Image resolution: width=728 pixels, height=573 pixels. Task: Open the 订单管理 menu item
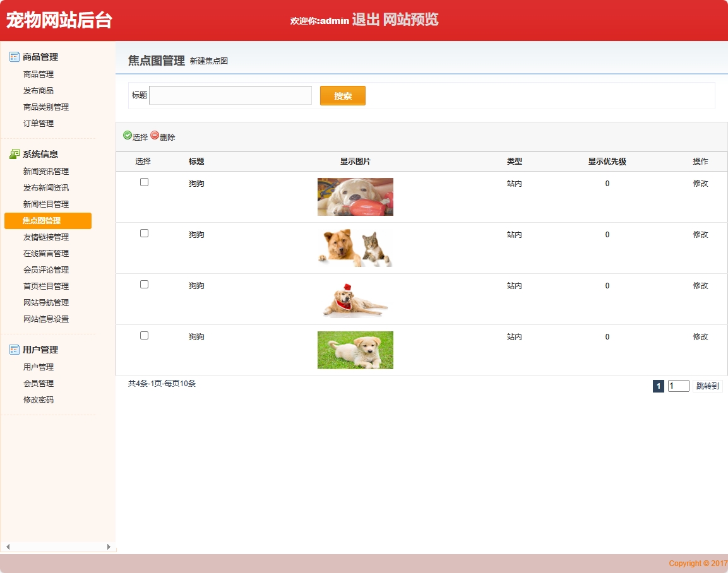[38, 123]
